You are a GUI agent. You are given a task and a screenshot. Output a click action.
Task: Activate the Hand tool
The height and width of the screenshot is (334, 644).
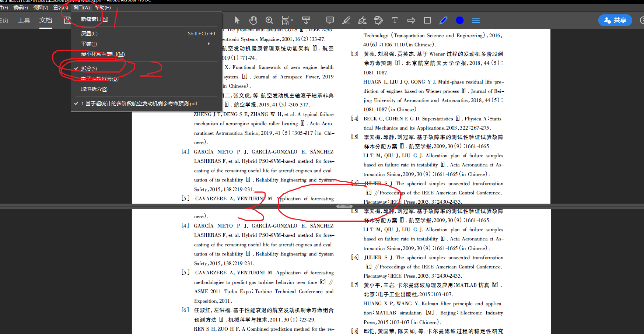(x=253, y=20)
